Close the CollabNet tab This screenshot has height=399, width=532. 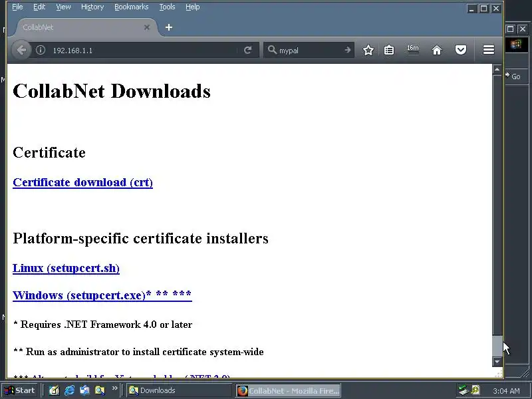[x=146, y=27]
